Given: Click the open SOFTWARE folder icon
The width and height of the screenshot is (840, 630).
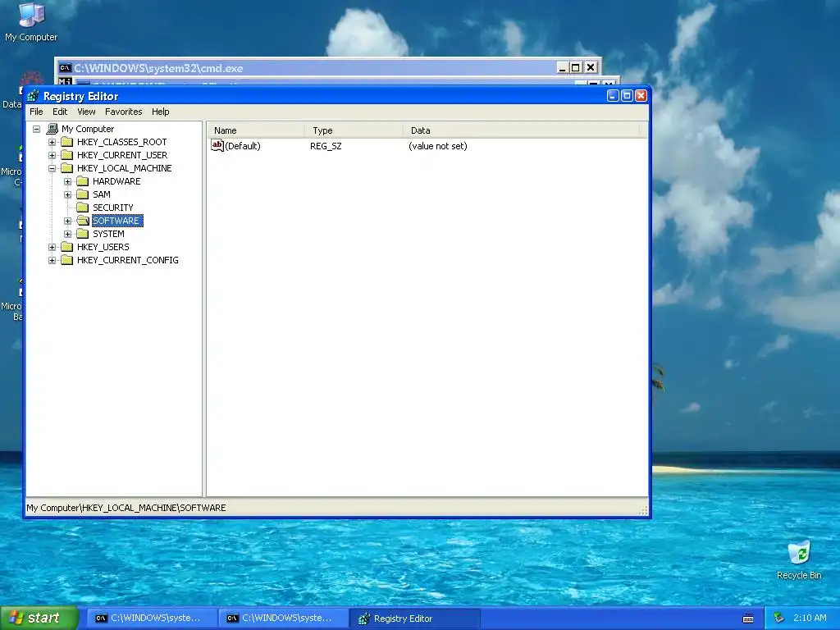Looking at the screenshot, I should (83, 220).
